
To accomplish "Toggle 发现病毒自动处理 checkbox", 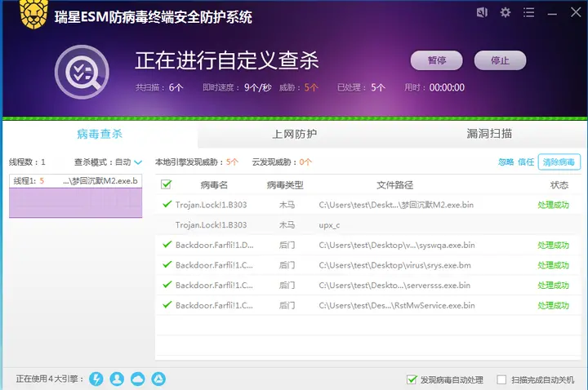I will (x=412, y=379).
